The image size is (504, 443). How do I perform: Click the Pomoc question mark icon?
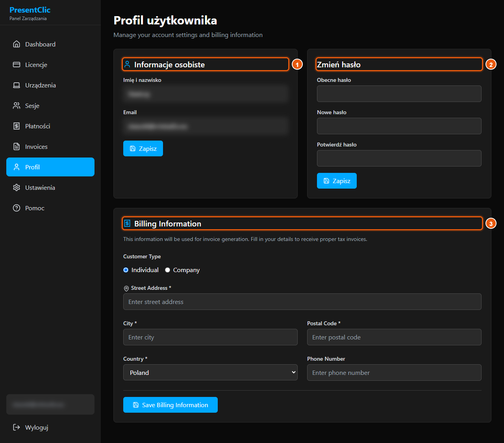pos(17,208)
